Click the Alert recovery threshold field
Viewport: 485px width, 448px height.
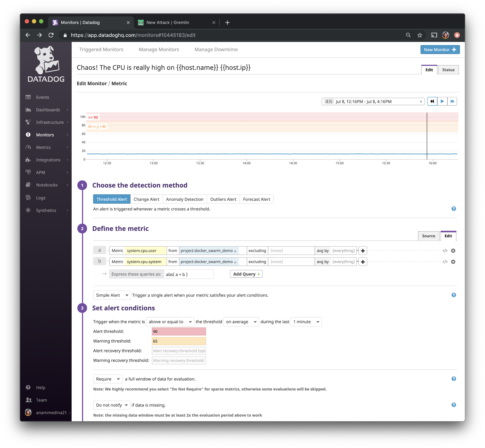(179, 351)
